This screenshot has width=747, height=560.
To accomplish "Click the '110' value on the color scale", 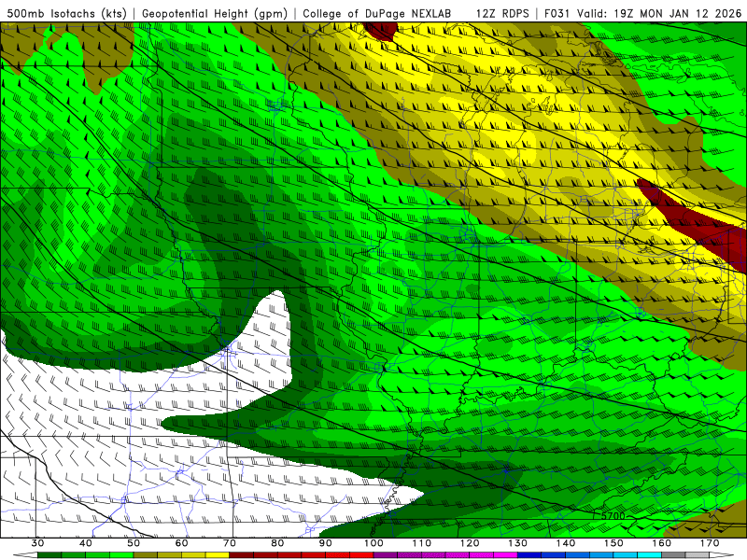I will pos(422,543).
